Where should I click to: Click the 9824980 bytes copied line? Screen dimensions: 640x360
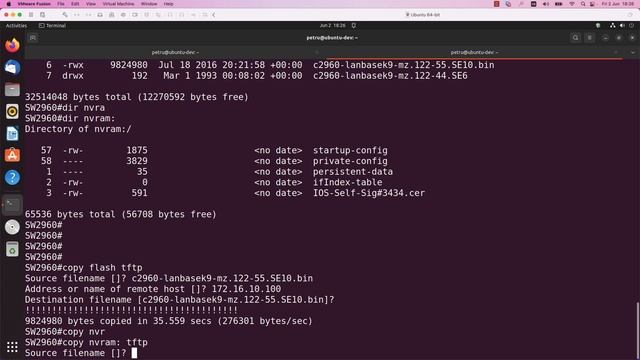click(169, 321)
